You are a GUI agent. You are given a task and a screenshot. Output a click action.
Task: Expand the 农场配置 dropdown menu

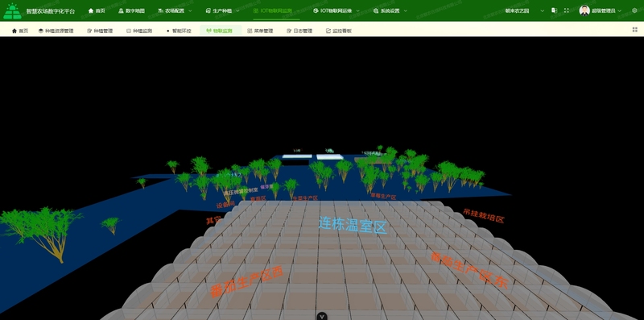175,10
